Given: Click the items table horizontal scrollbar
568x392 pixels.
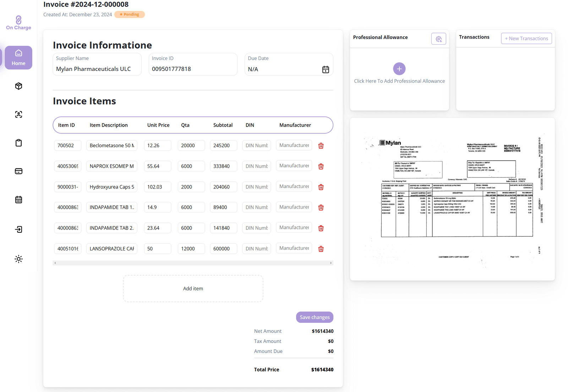Looking at the screenshot, I should (193, 263).
